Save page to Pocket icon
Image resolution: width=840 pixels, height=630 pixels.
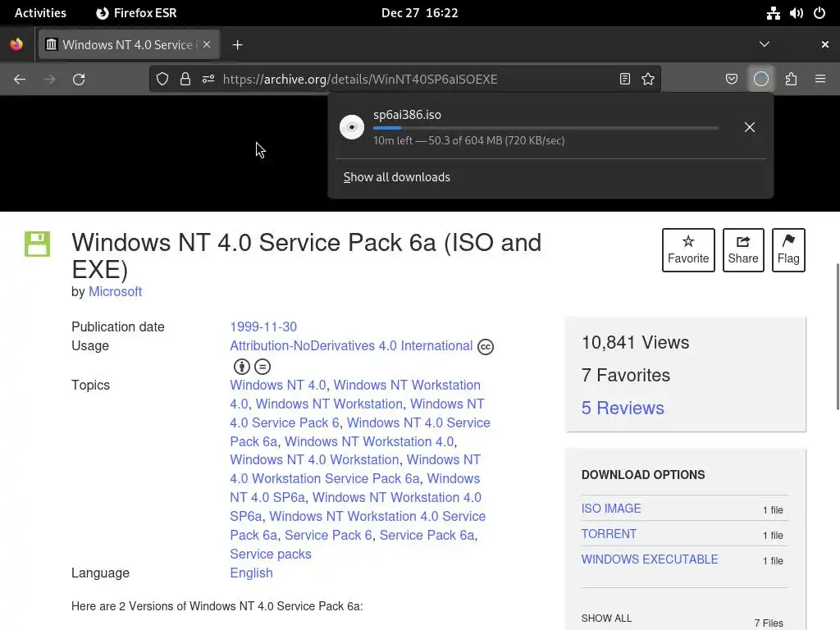tap(732, 80)
